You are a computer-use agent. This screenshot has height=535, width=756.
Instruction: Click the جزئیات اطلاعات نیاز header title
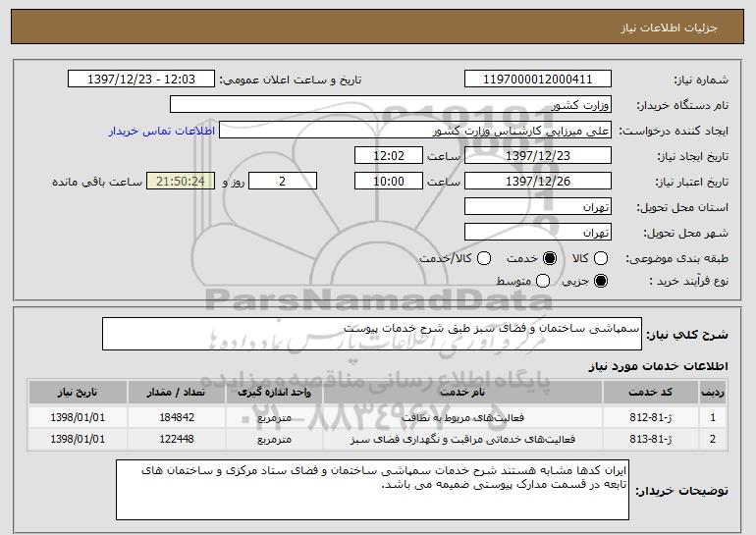point(669,27)
